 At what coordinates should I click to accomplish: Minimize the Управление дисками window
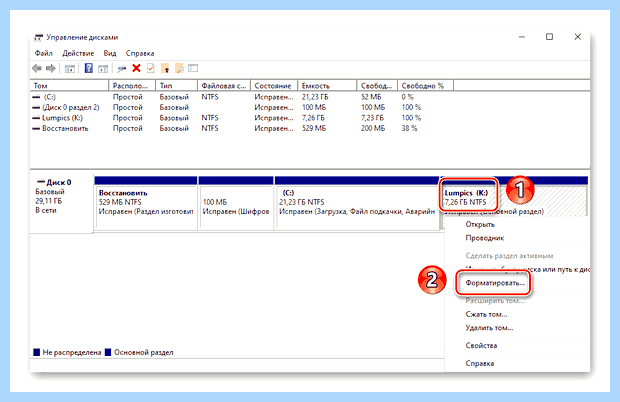pos(522,37)
